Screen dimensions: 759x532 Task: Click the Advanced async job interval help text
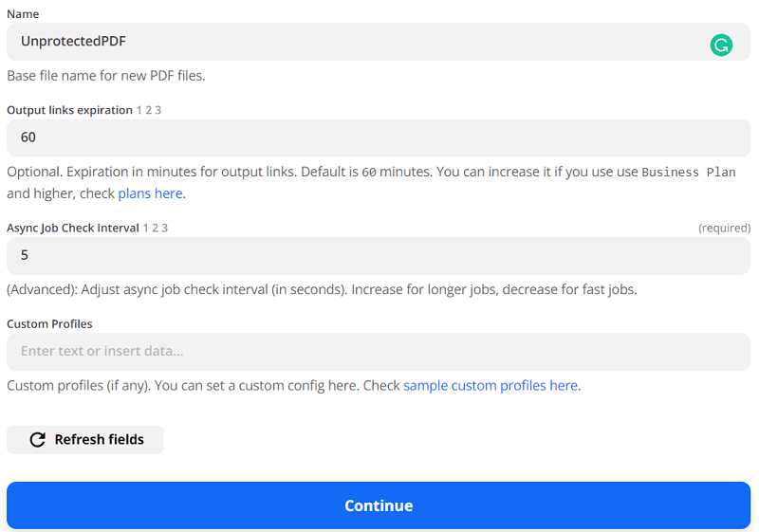point(322,289)
